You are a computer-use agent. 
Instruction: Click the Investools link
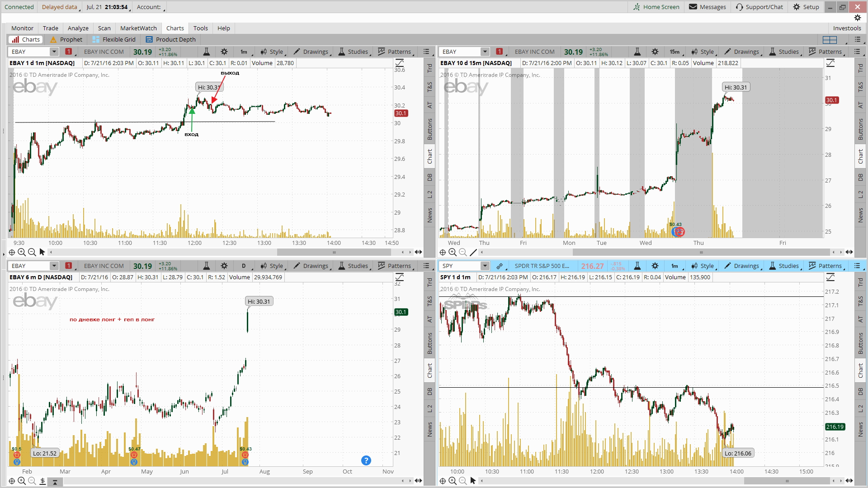[x=847, y=28]
